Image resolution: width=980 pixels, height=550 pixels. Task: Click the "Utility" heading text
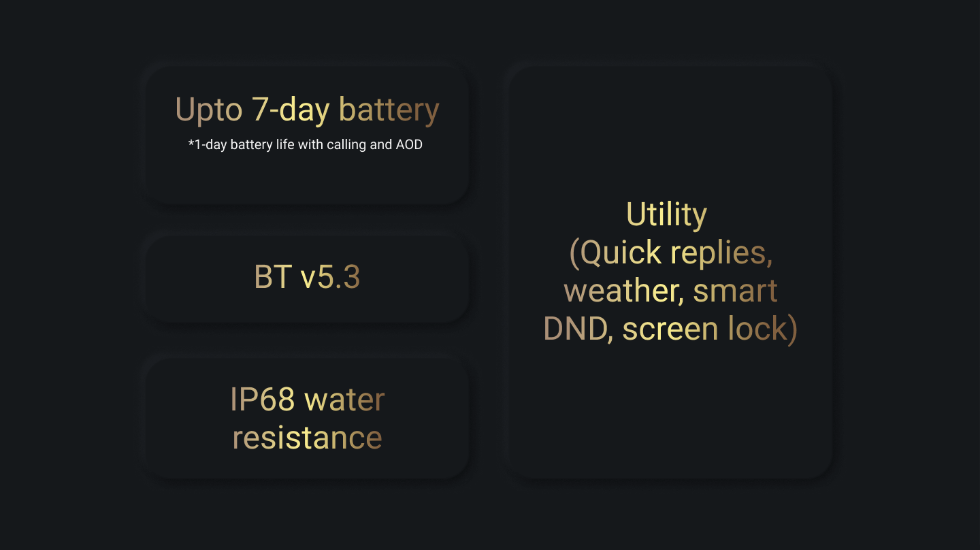tap(666, 215)
